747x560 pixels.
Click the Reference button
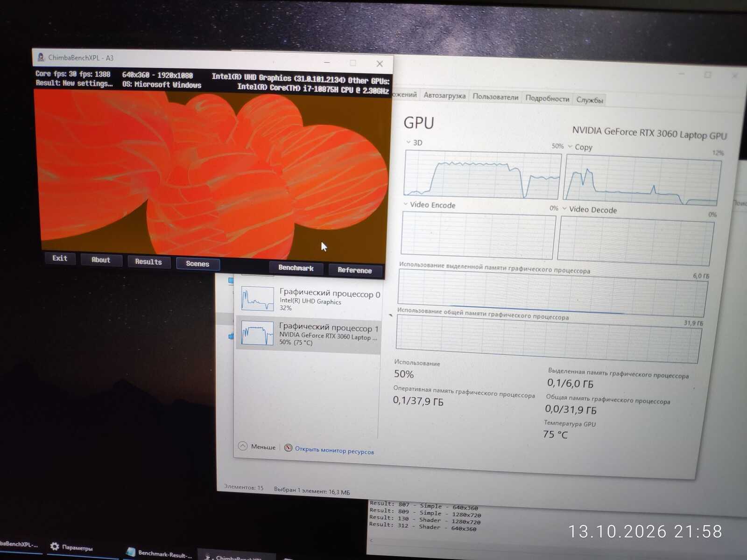tap(355, 270)
